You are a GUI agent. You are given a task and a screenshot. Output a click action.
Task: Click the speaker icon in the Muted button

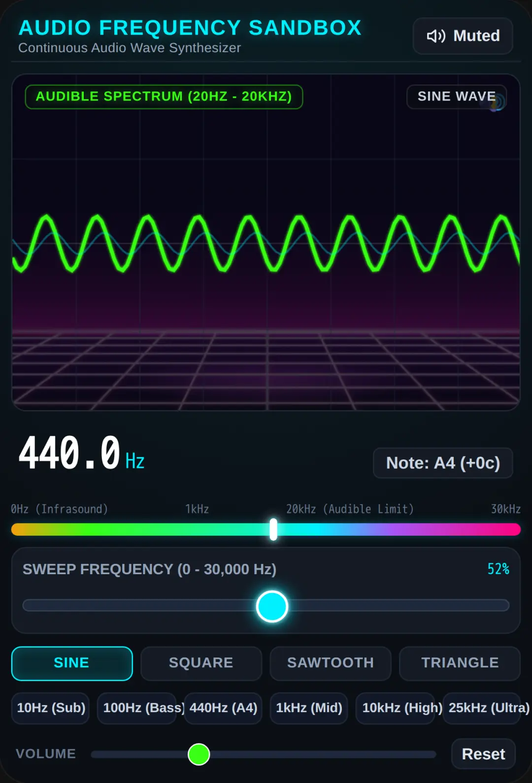(x=436, y=36)
